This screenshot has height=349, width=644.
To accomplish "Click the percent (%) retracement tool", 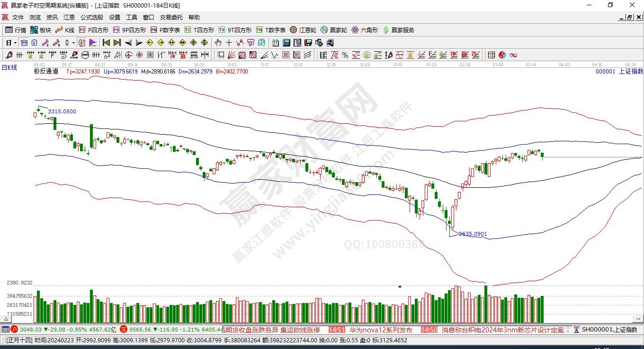I will tap(345, 55).
